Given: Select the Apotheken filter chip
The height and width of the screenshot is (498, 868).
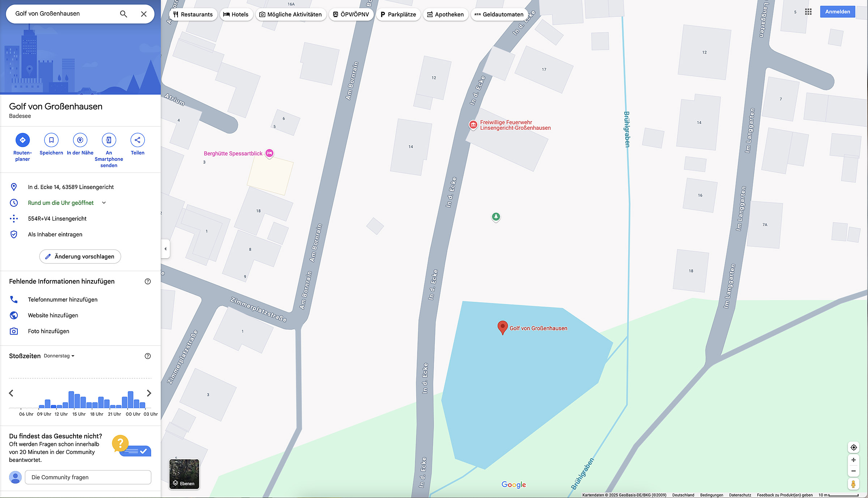Looking at the screenshot, I should (x=445, y=14).
